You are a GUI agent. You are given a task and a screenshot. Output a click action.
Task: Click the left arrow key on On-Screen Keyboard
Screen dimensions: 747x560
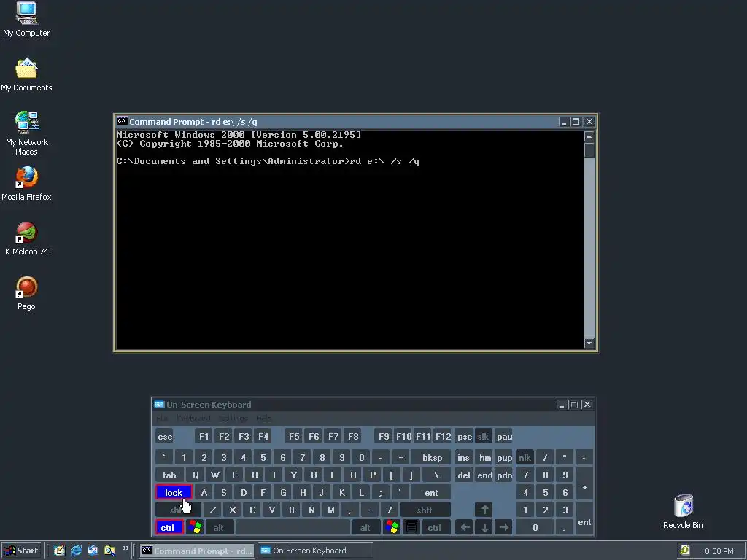click(x=465, y=527)
